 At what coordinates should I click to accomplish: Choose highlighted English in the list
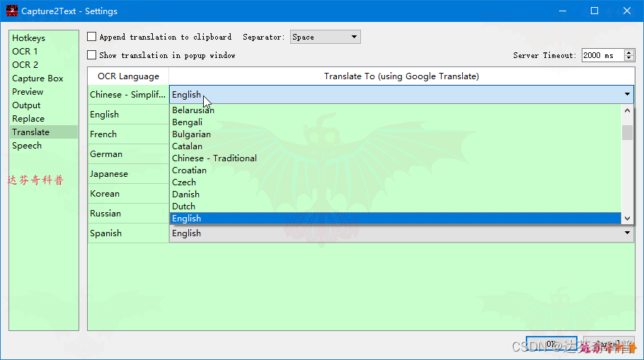point(396,219)
